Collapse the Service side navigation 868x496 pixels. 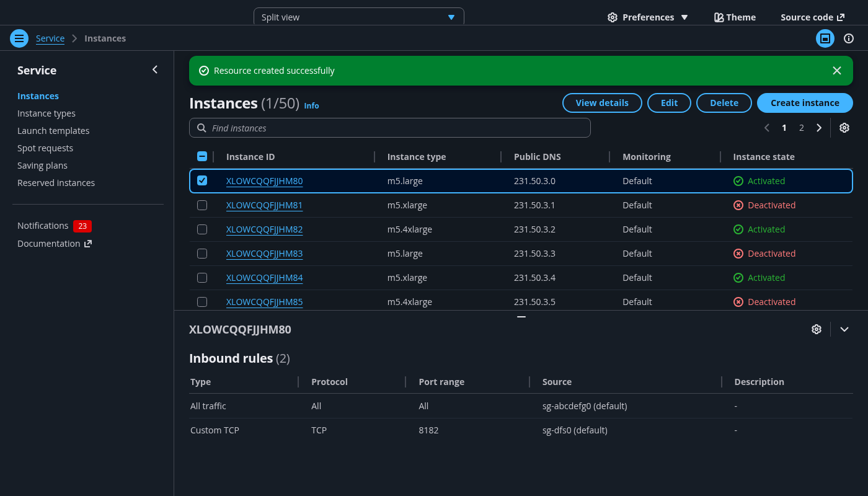(x=155, y=70)
